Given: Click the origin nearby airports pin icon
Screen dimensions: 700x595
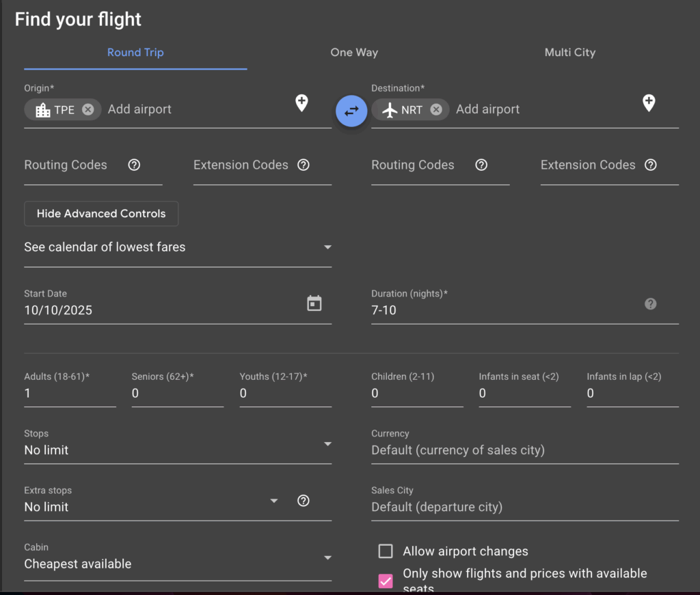Looking at the screenshot, I should click(x=301, y=103).
